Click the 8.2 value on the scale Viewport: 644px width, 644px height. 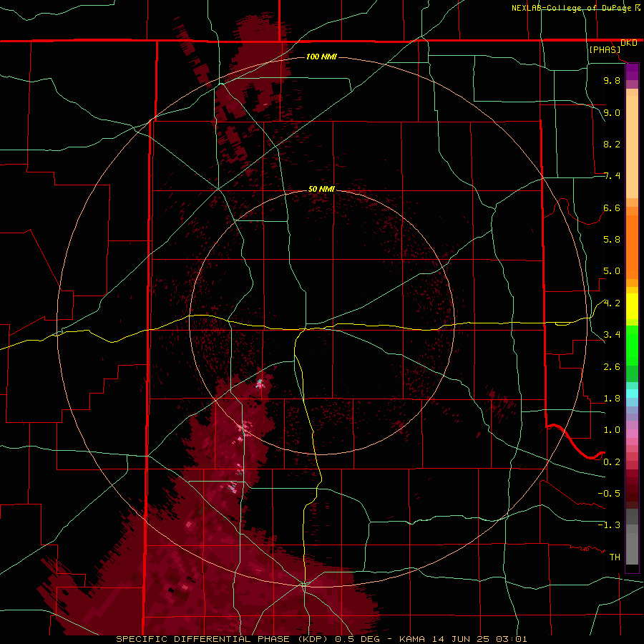click(612, 144)
